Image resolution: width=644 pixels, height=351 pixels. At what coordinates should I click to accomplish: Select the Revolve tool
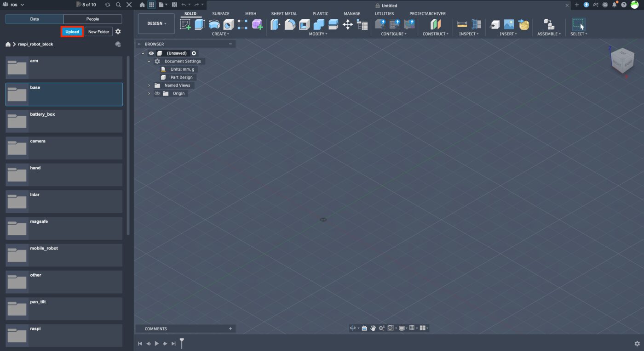click(x=214, y=24)
